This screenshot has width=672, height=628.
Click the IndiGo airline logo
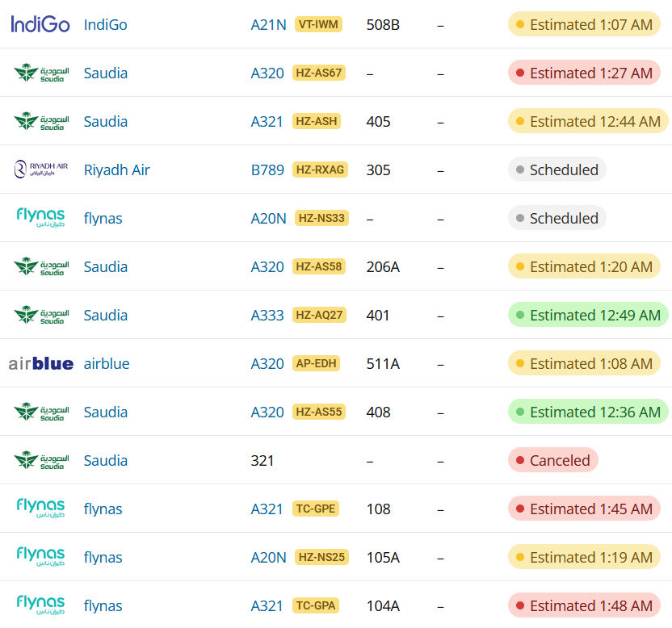(x=40, y=24)
